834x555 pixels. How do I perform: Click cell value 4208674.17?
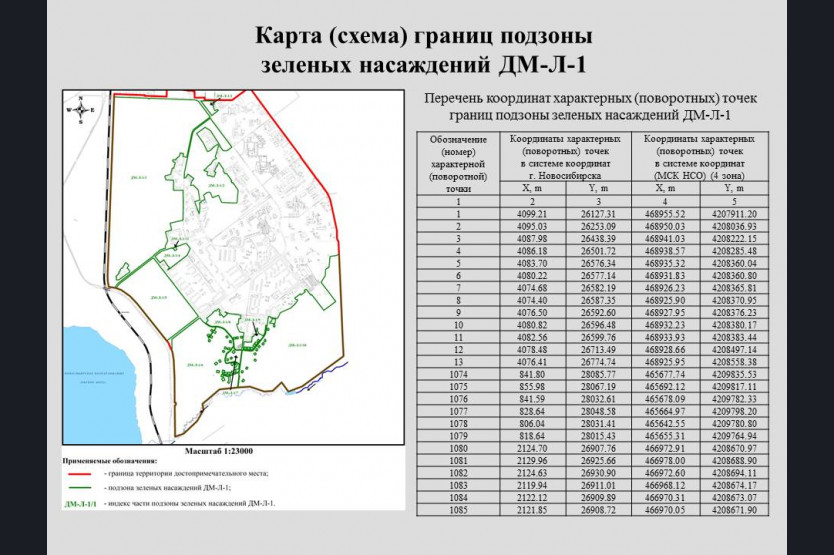(x=734, y=485)
